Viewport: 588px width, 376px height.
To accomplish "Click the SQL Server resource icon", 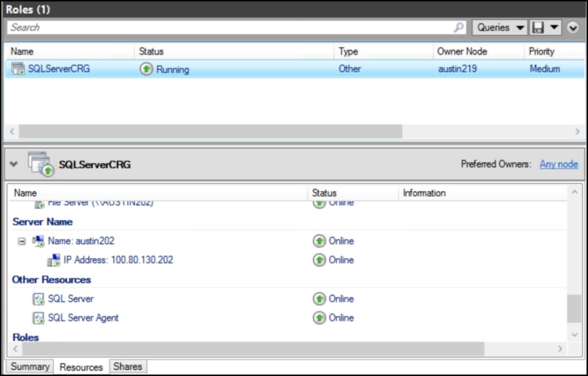I will pyautogui.click(x=38, y=299).
